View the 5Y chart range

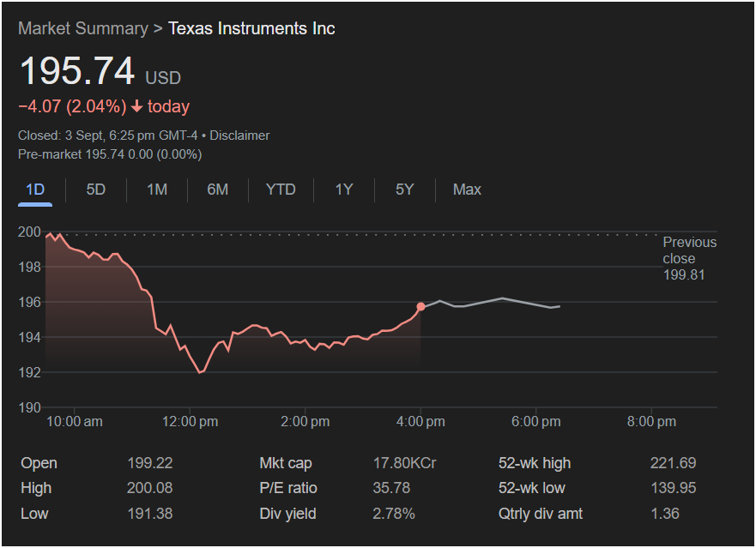(404, 190)
